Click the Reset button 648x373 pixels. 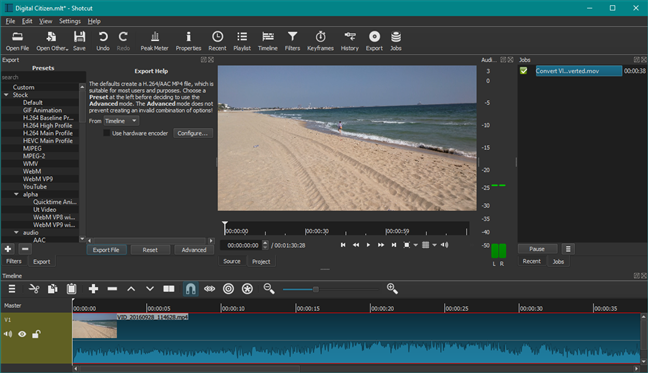150,250
